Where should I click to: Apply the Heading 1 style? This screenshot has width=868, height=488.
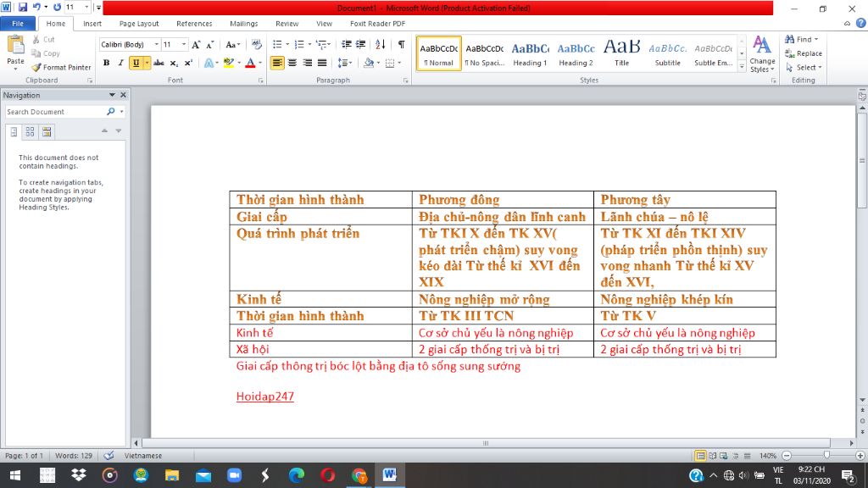point(530,53)
